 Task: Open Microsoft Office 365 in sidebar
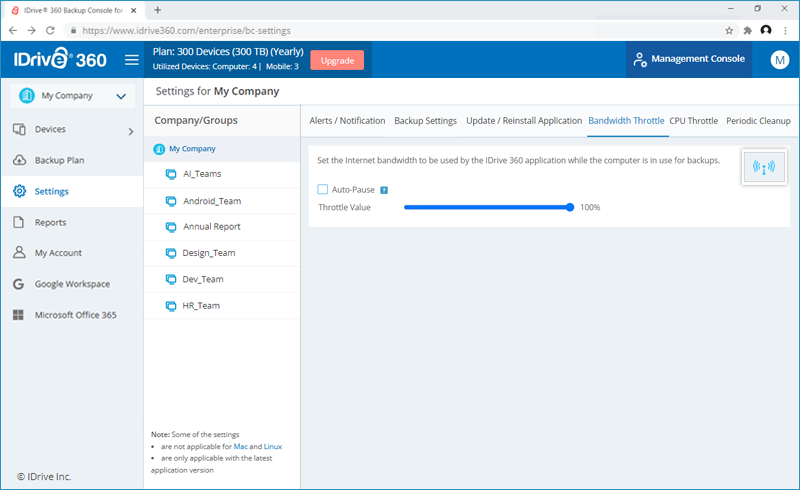point(72,315)
